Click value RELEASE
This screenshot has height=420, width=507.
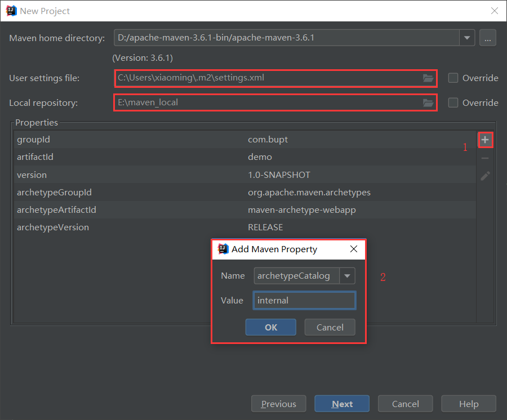pyautogui.click(x=265, y=227)
